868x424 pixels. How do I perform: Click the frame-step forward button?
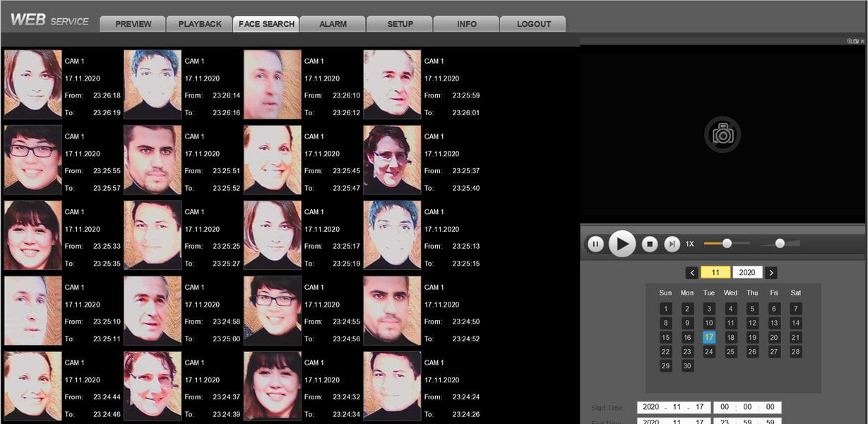[672, 244]
